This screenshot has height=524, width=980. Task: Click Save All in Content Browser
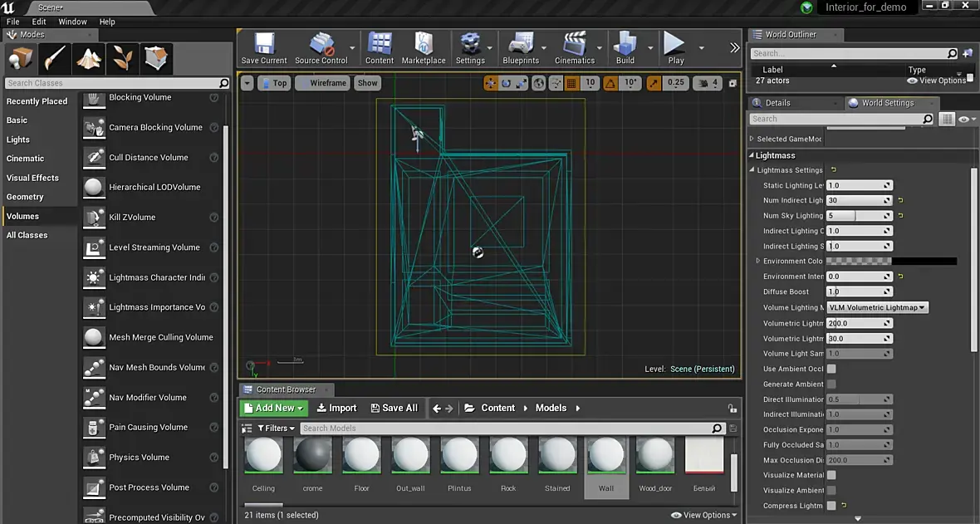coord(394,408)
